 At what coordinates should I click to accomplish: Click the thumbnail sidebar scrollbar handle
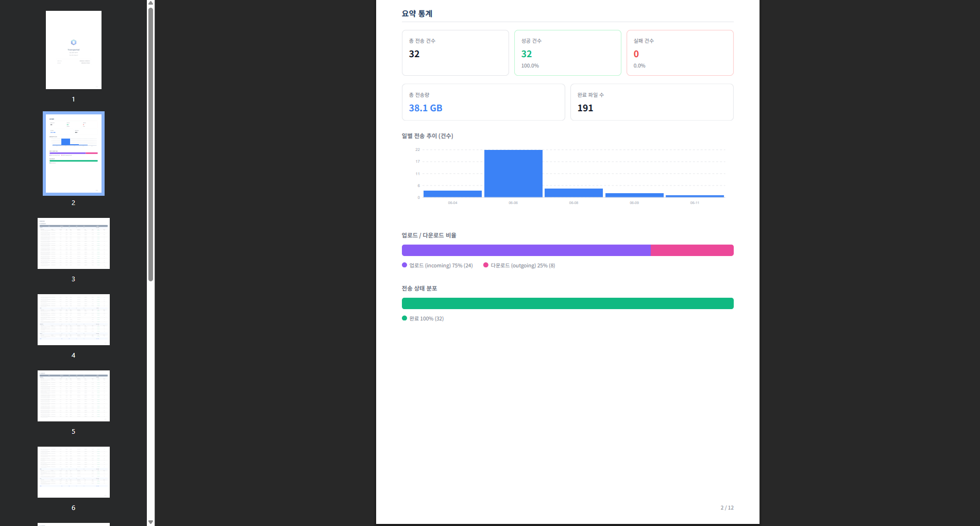150,144
